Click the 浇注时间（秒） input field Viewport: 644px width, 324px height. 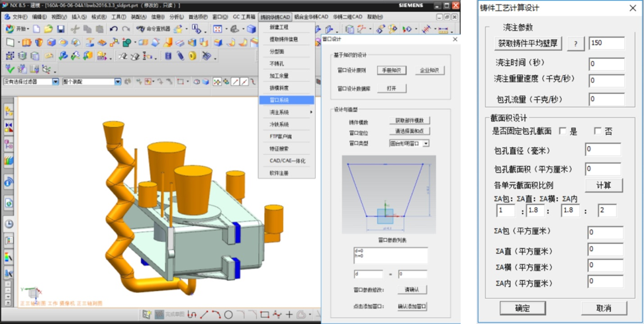(607, 64)
